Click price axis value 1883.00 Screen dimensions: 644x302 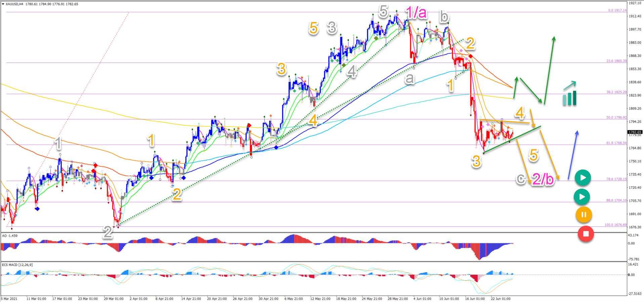point(635,42)
